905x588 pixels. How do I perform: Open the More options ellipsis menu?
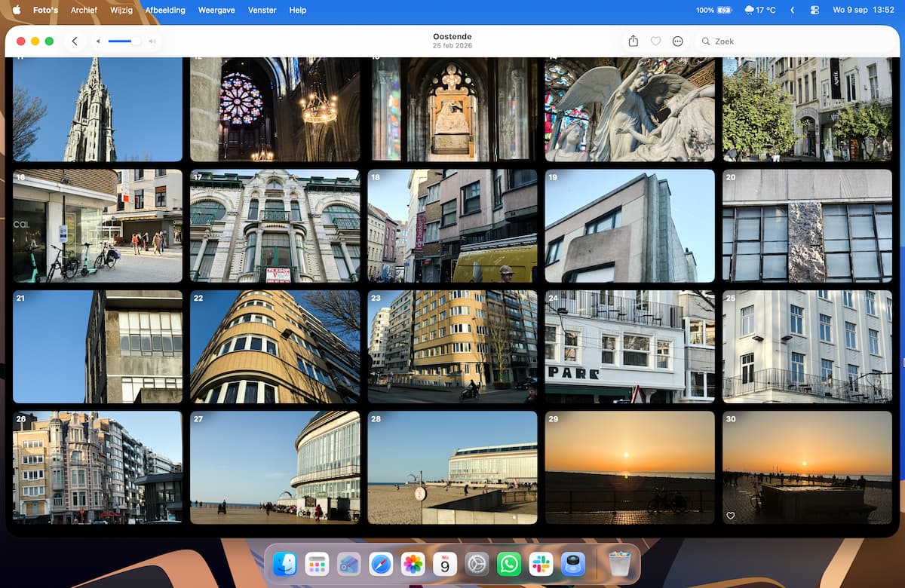(677, 41)
